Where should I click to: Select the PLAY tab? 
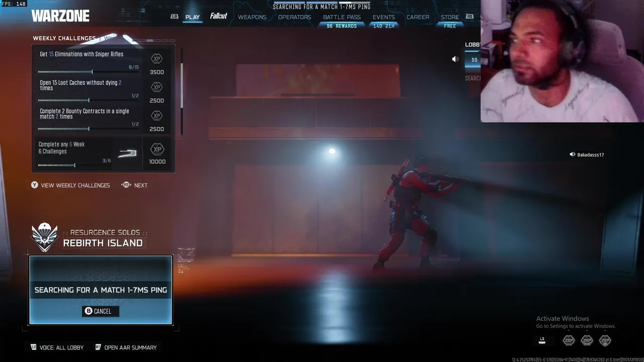(192, 17)
